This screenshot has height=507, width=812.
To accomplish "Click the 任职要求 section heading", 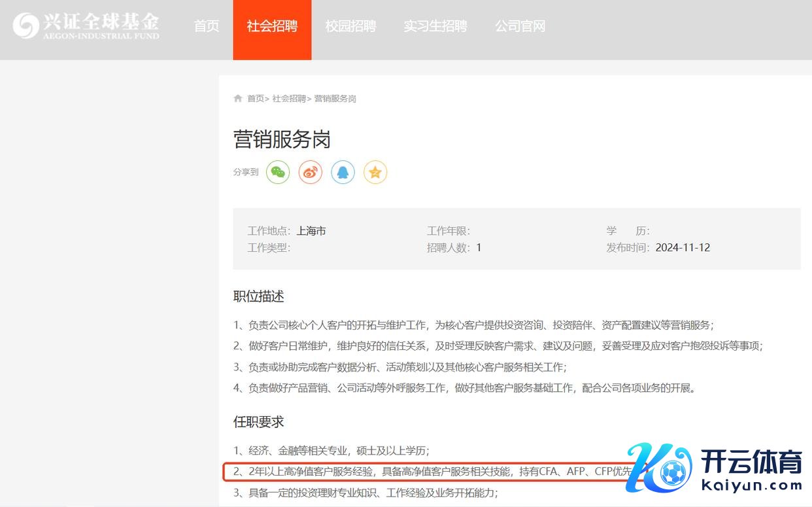I will pos(259,422).
